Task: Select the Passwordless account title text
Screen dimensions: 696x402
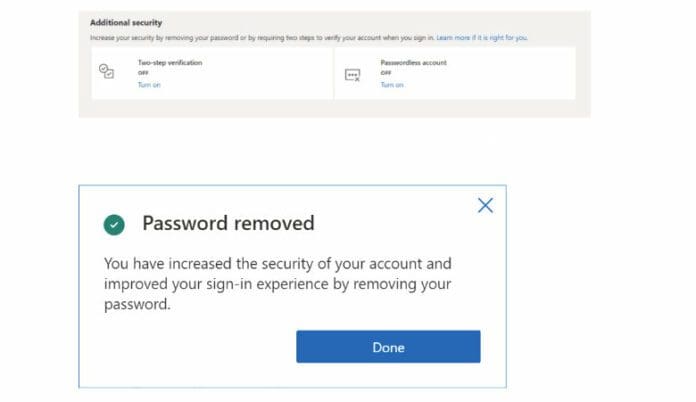Action: click(414, 62)
